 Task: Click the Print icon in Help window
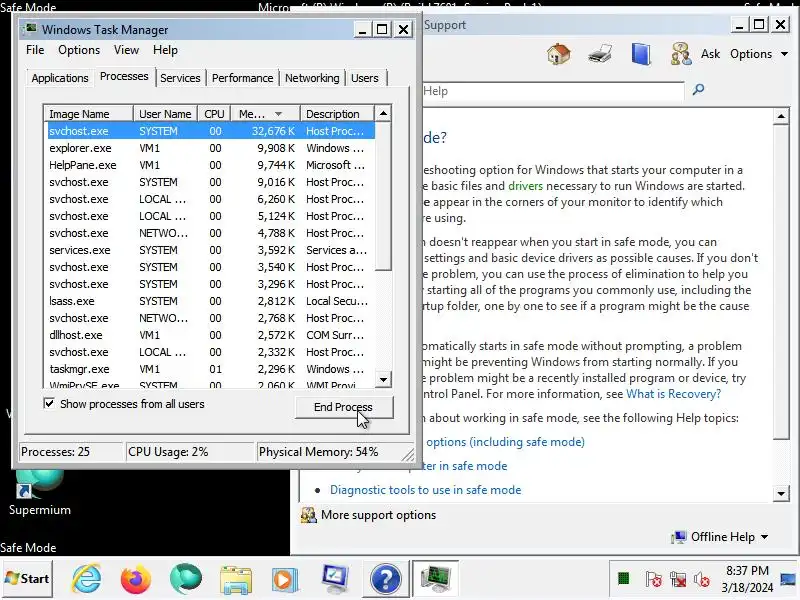pyautogui.click(x=600, y=54)
